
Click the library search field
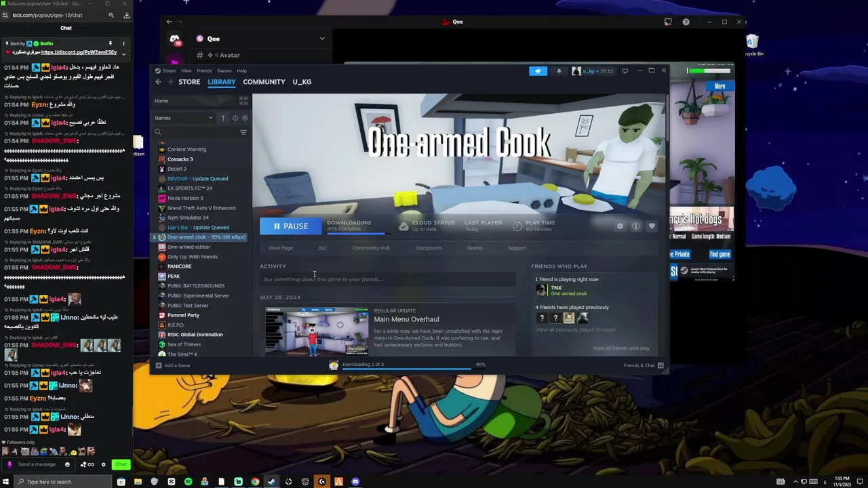[x=195, y=132]
